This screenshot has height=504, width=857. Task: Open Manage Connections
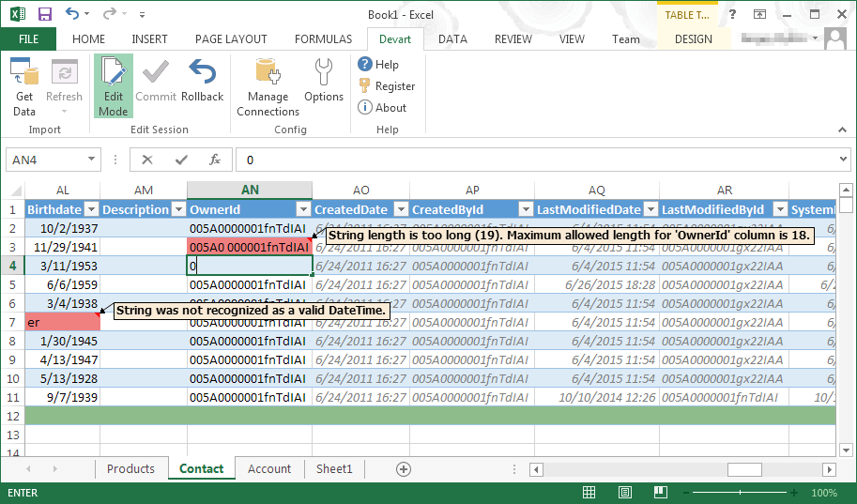pos(268,87)
